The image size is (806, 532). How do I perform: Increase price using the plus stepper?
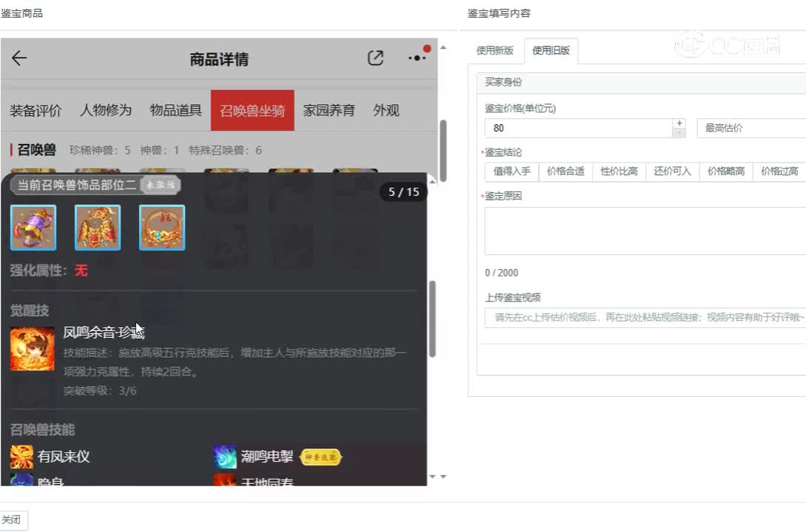679,123
